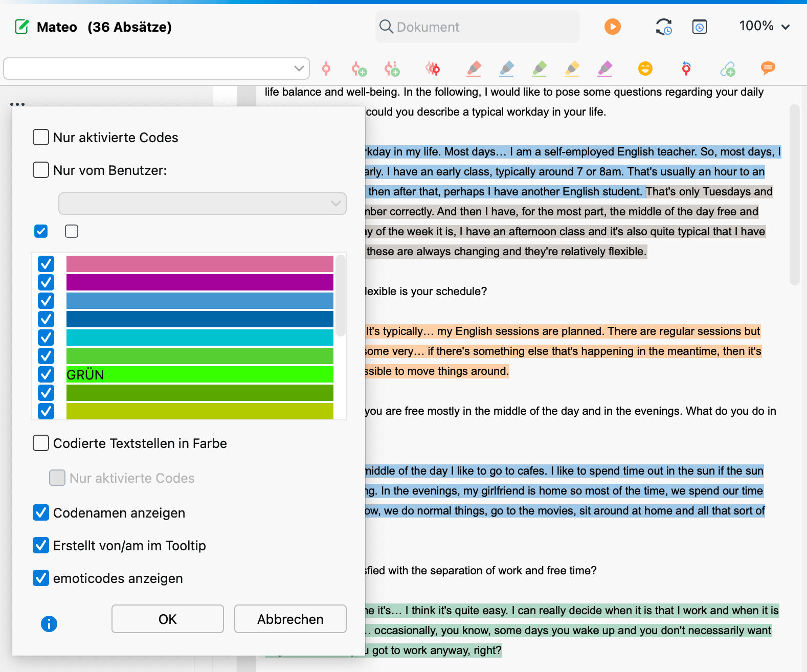Disable 'emoticodes anzeigen' checkbox

[41, 578]
